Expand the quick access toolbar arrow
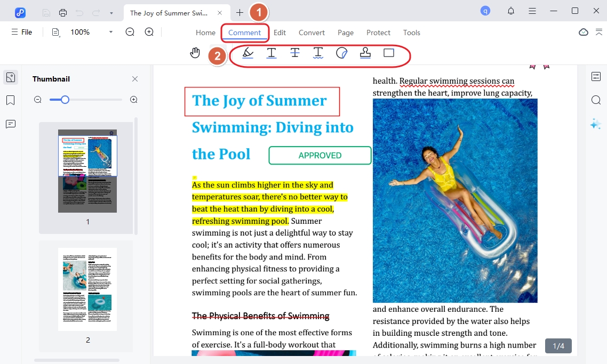 111,12
